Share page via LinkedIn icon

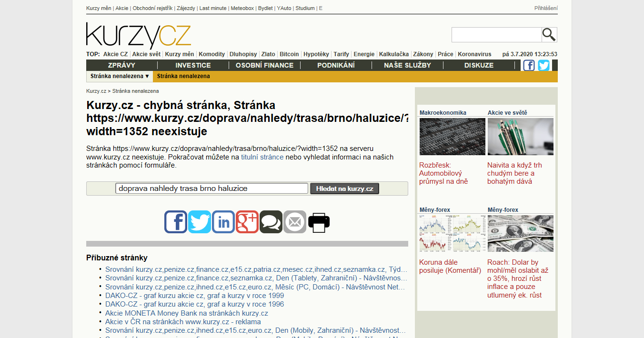pyautogui.click(x=223, y=222)
